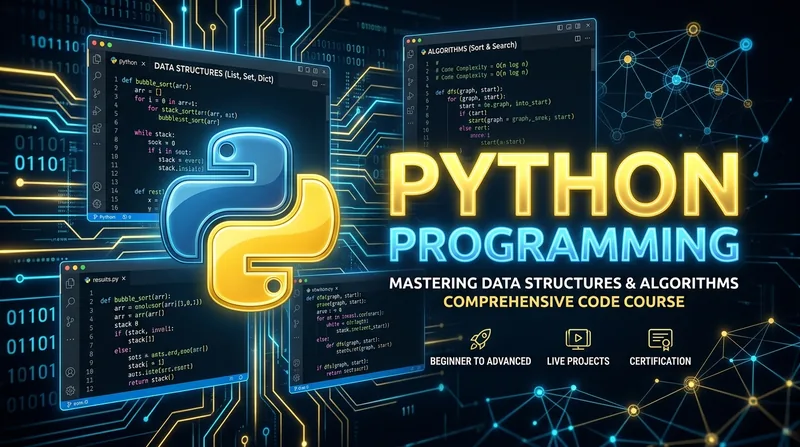Click Comprehensive Code Course text

[564, 302]
